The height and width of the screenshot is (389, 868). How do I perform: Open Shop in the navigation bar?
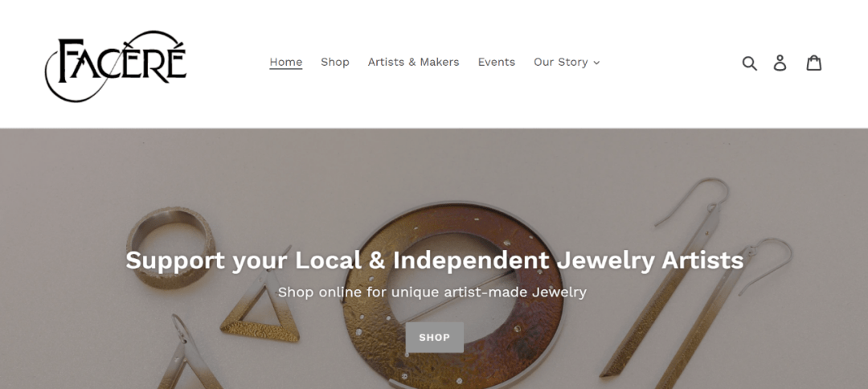[x=334, y=62]
